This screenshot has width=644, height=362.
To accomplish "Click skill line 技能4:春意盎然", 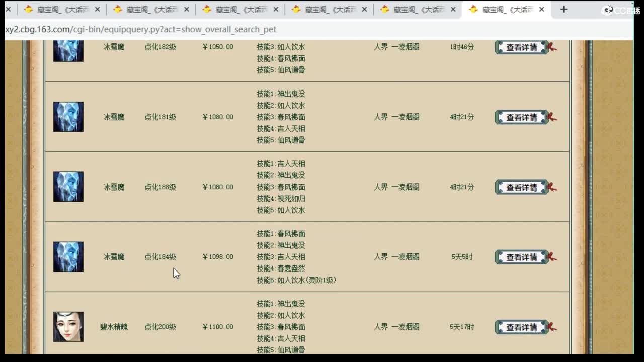I will pos(281,268).
